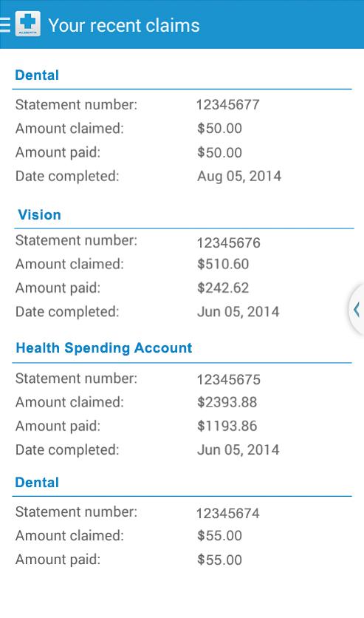This screenshot has height=618, width=364.
Task: Open the second Dental claim heading
Action: 37,483
